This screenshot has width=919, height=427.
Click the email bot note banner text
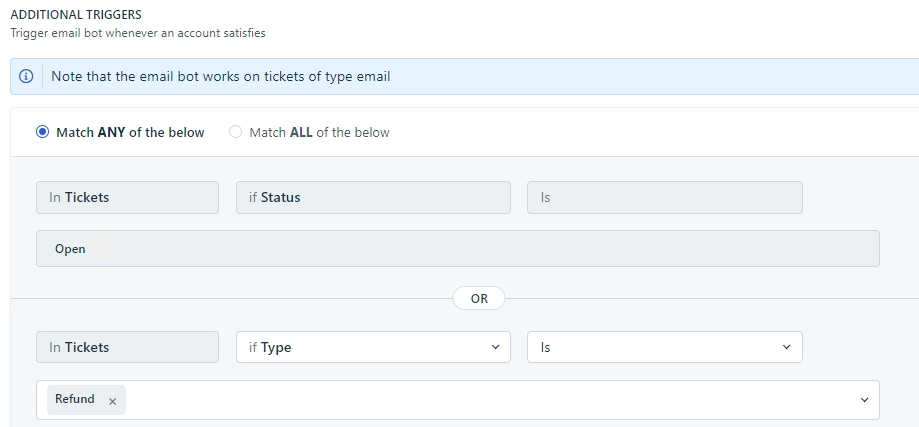[x=221, y=77]
